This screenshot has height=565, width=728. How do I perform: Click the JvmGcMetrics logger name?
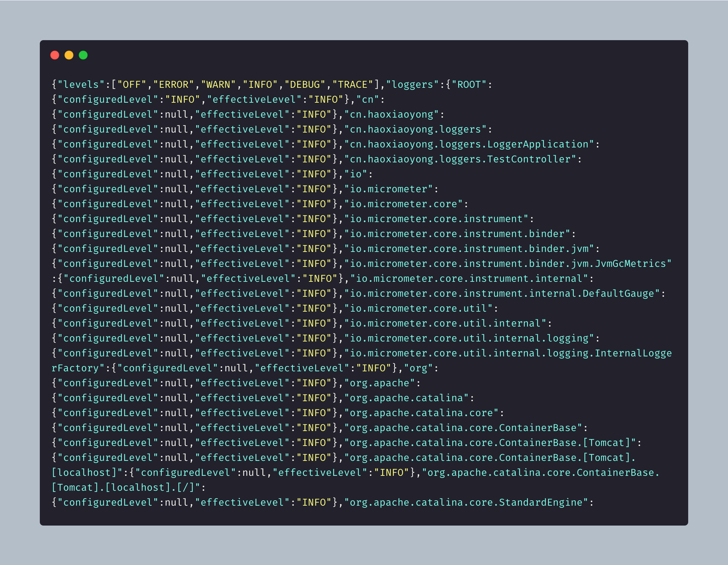coord(508,264)
